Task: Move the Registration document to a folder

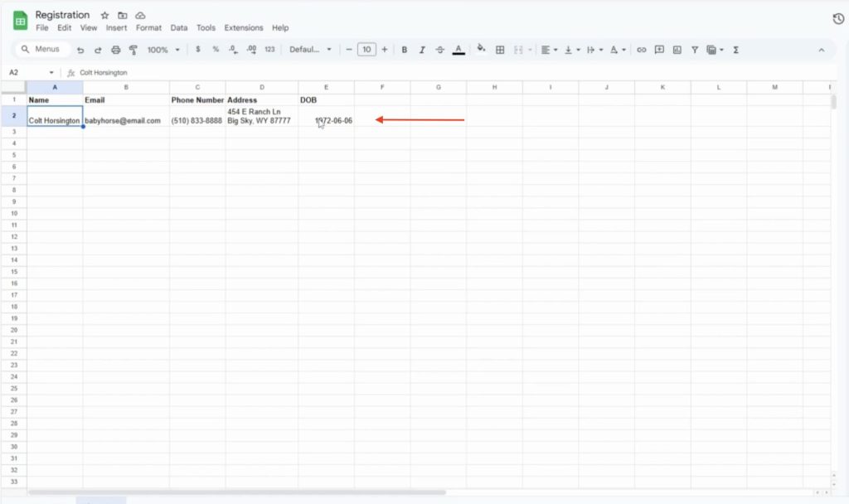Action: point(123,16)
